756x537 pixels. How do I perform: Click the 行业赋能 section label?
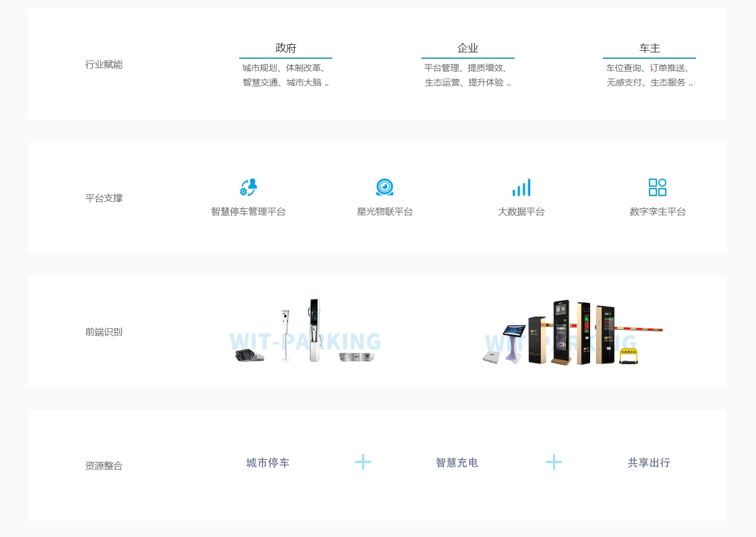[x=104, y=65]
